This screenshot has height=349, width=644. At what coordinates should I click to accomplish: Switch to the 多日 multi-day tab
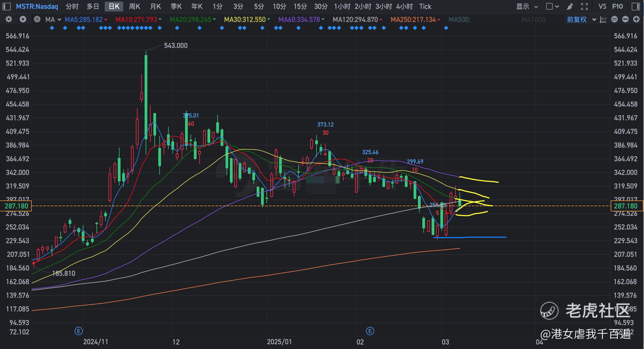point(93,6)
